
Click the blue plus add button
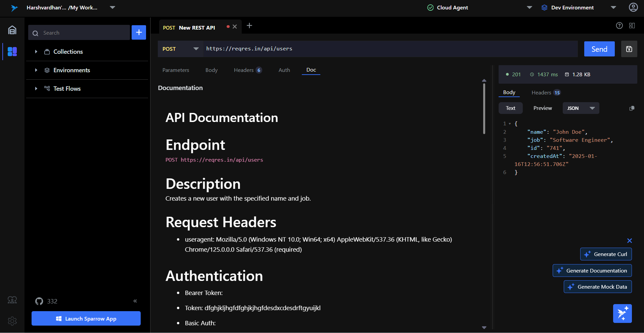tap(139, 33)
